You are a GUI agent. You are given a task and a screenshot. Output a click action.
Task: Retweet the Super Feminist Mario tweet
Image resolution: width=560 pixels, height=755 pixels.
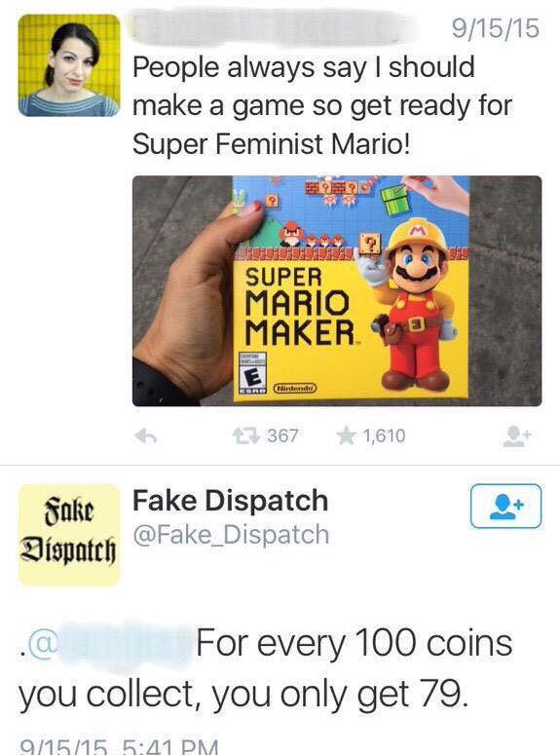pos(245,436)
